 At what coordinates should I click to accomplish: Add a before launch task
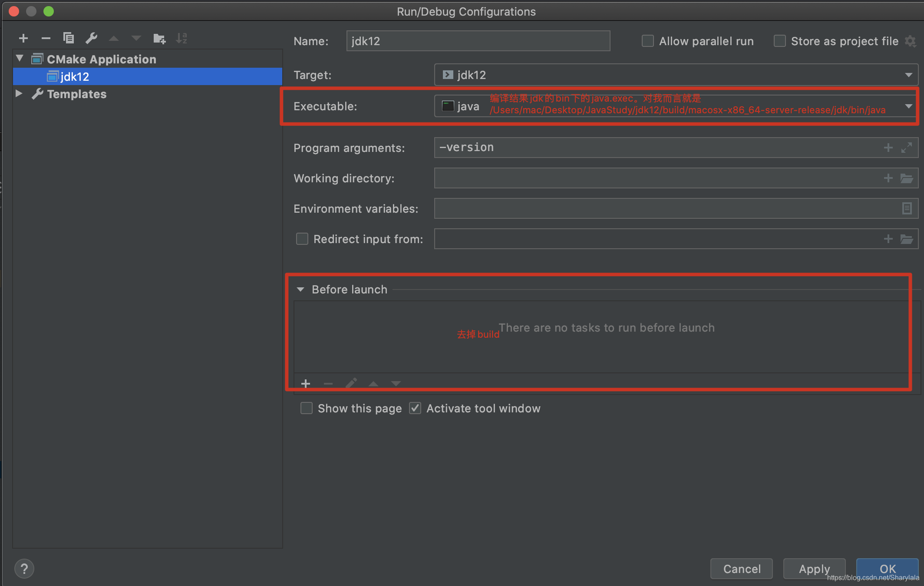(306, 384)
